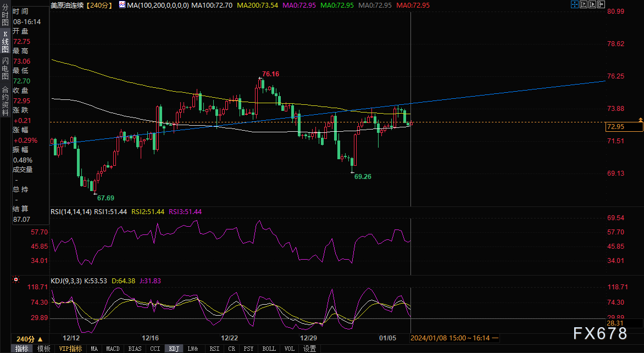This screenshot has height=353, width=644.
Task: Select the MACD indicator tab
Action: tap(113, 349)
